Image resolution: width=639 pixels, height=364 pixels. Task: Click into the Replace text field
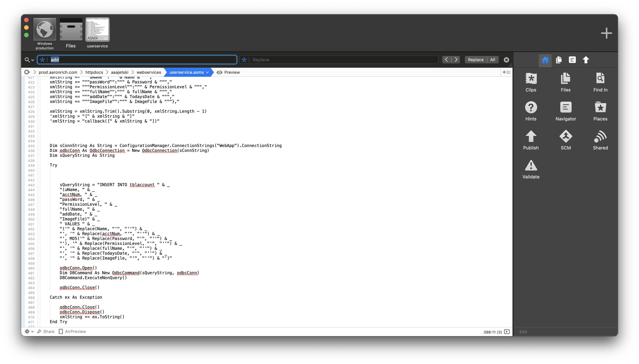(342, 60)
